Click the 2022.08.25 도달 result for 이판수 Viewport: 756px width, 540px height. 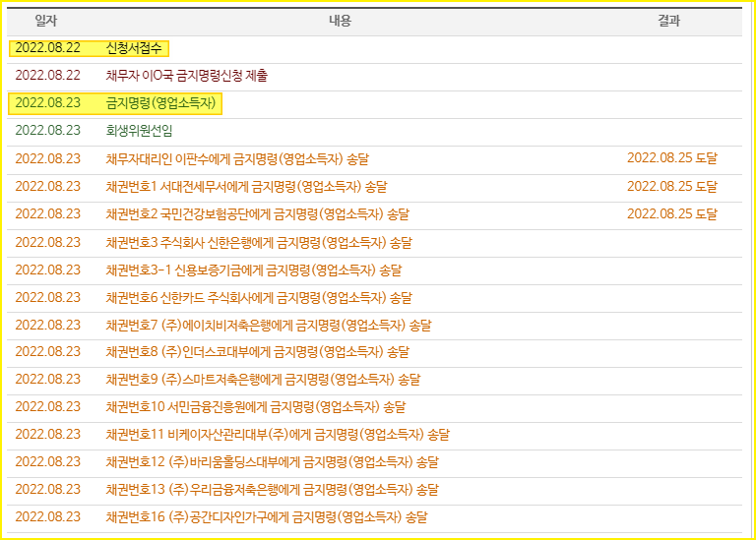click(x=672, y=158)
